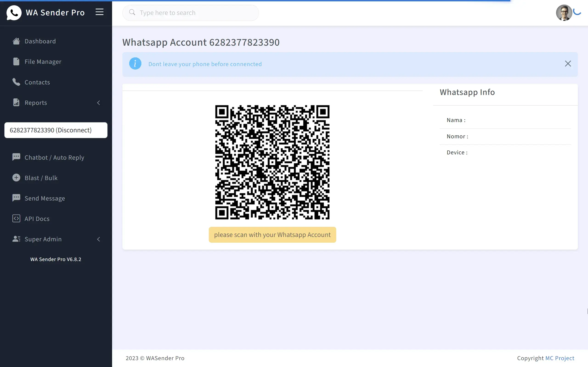This screenshot has width=588, height=367.
Task: Select the Blast / Bulk plus icon
Action: pyautogui.click(x=16, y=178)
